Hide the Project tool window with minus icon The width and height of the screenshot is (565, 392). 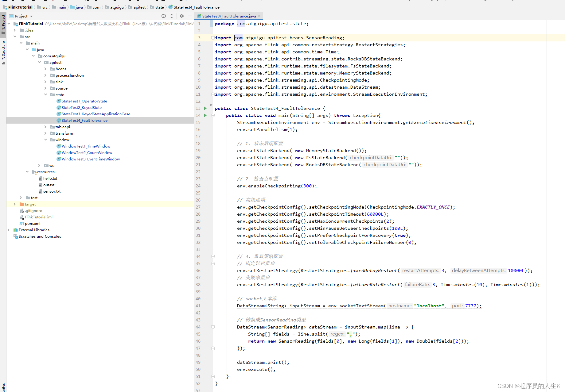click(x=190, y=16)
